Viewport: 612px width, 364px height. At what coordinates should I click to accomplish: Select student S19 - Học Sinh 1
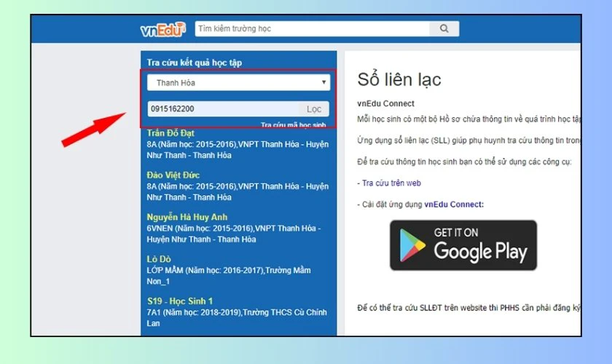tap(180, 301)
